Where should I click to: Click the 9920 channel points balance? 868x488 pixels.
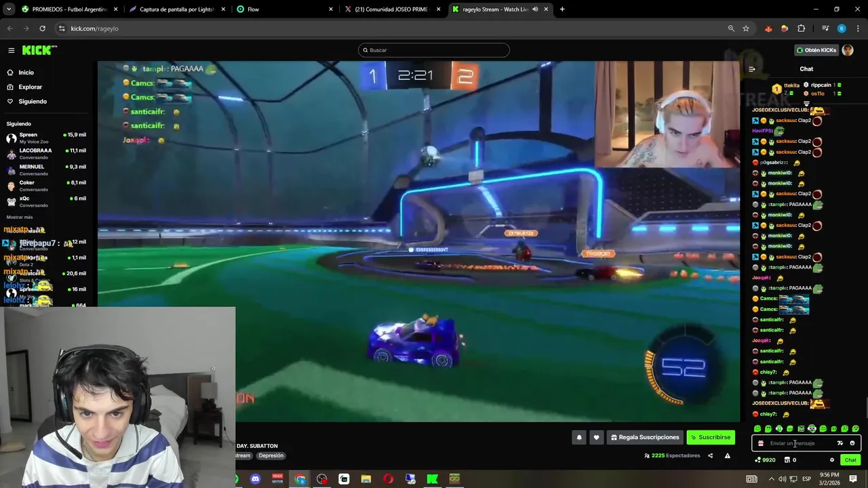click(x=765, y=460)
